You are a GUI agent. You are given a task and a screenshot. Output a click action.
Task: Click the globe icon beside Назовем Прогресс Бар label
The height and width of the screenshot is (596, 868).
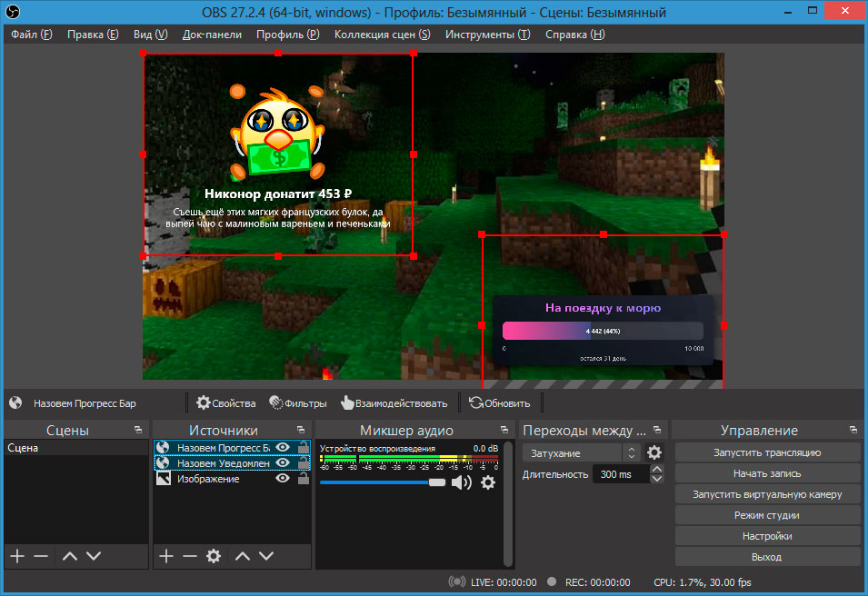click(15, 402)
